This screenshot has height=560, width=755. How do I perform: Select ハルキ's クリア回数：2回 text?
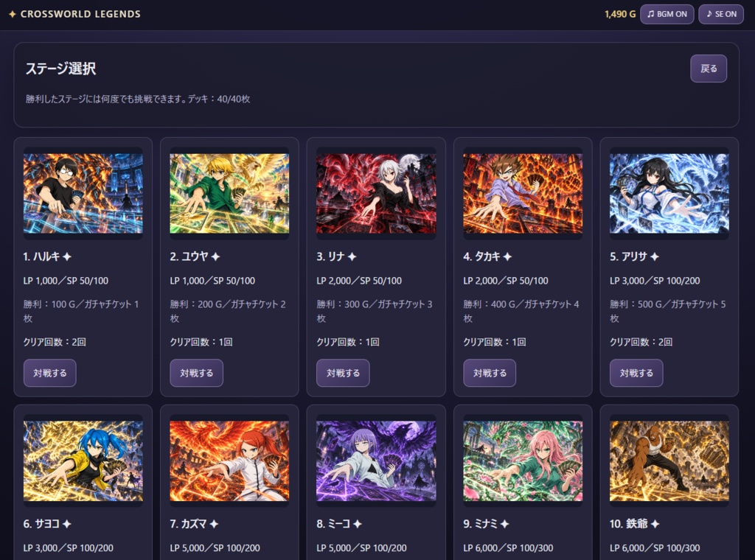(55, 342)
